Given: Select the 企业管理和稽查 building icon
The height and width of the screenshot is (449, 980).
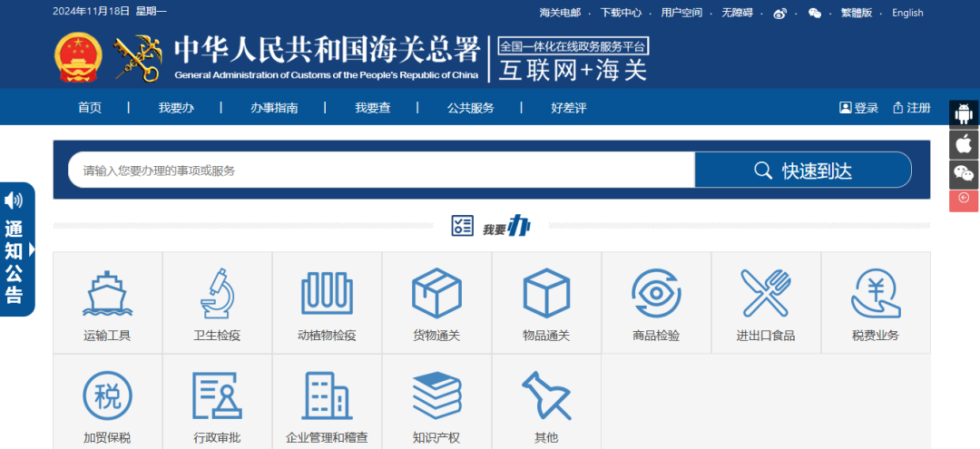Looking at the screenshot, I should (326, 395).
